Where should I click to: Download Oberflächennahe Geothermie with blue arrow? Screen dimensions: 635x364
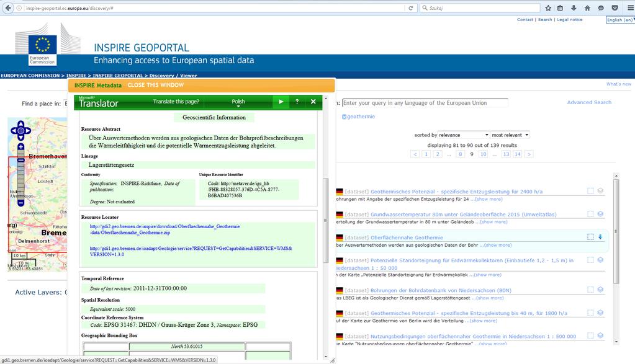(600, 237)
